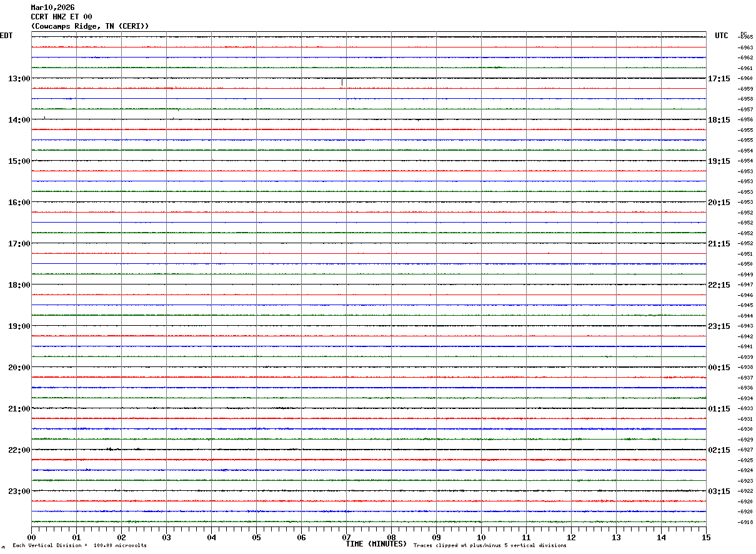Select the 21:00 EDT time label
This screenshot has height=554, width=756.
pos(19,409)
